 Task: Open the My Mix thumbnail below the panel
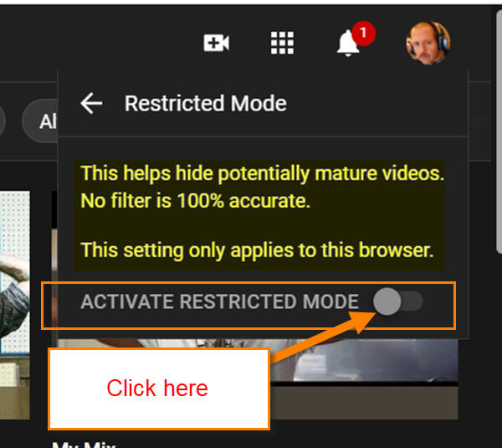point(364,379)
